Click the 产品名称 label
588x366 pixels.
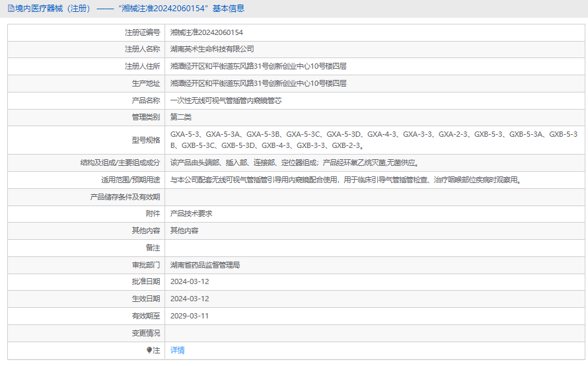tap(146, 100)
